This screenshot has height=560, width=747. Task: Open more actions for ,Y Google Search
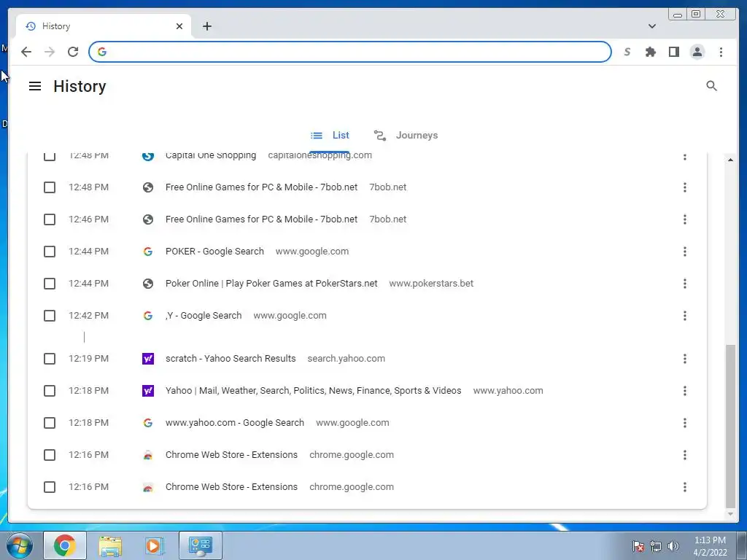click(x=684, y=316)
